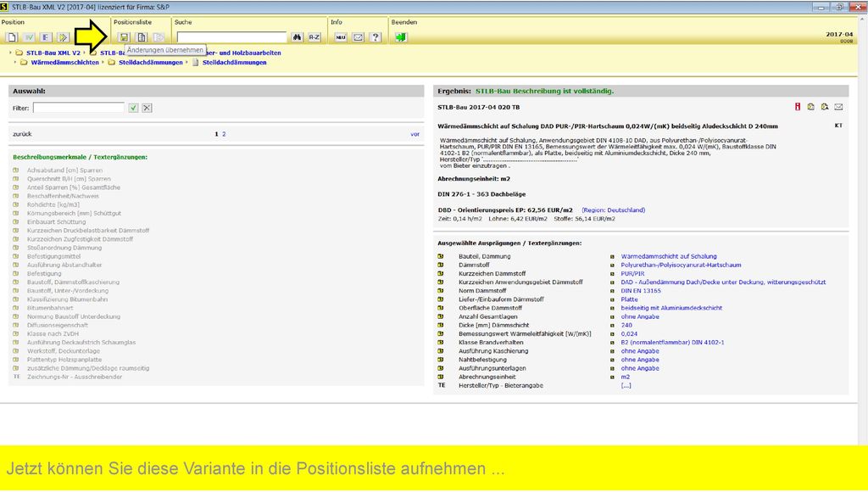Viewport: 868px width, 492px height.
Task: Click the E icon in Position toolbar
Action: pos(46,37)
